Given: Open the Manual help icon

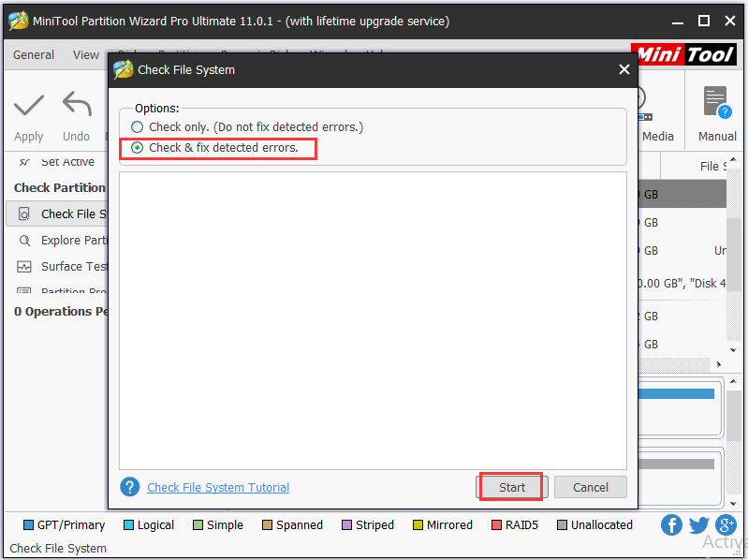Looking at the screenshot, I should pyautogui.click(x=717, y=103).
